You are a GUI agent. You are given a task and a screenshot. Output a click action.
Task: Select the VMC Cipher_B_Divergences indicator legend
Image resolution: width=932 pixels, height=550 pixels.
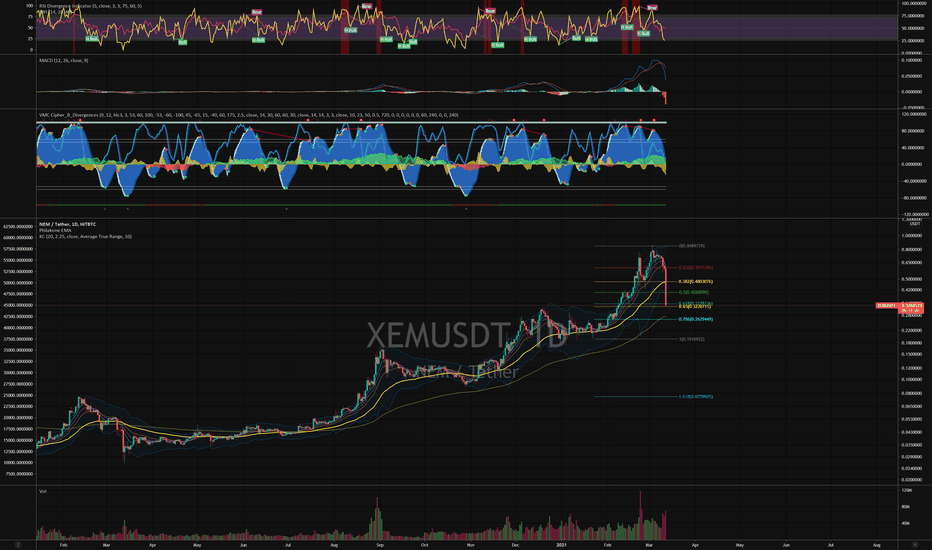(248, 115)
